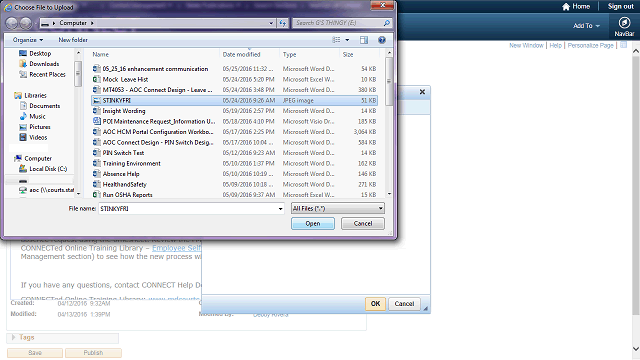
Task: Open the dialog Help question mark icon
Action: coord(382,40)
